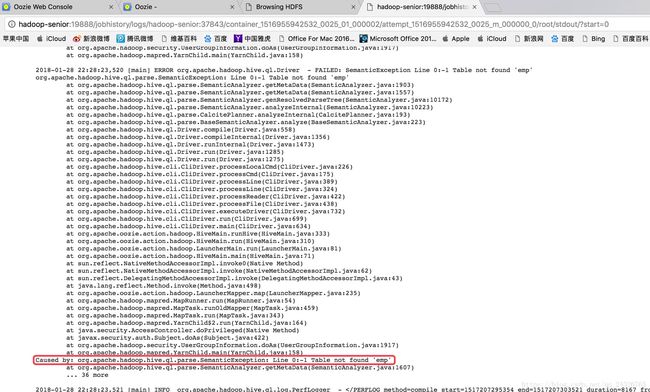Click the 'genResolvedParseTree(SemanticAnalyzer.java:10172)' line
This screenshot has height=392, width=650.
260,100
